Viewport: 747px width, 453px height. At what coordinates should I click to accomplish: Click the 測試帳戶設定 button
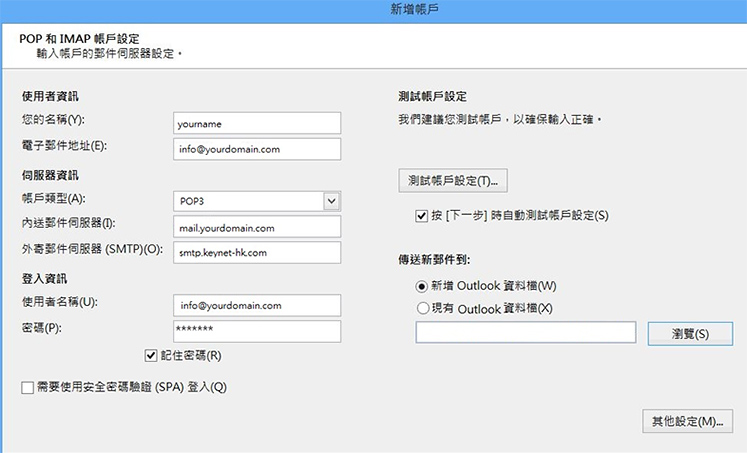453,181
